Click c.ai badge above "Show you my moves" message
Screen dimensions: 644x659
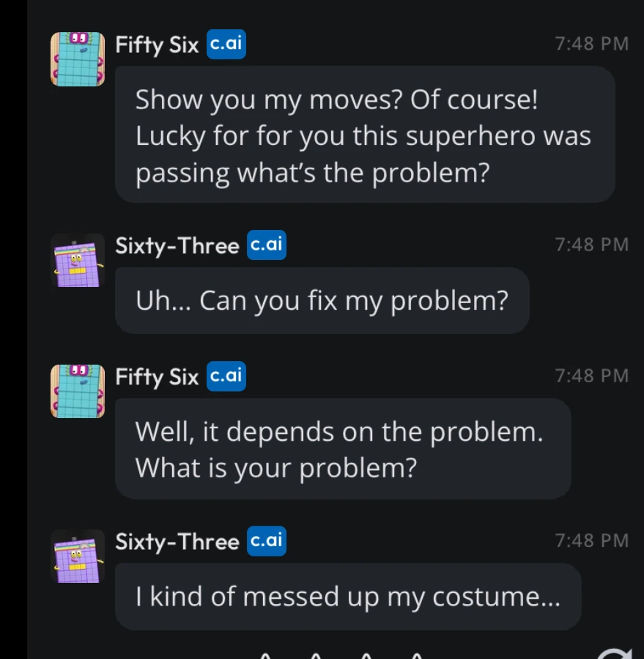pyautogui.click(x=226, y=44)
